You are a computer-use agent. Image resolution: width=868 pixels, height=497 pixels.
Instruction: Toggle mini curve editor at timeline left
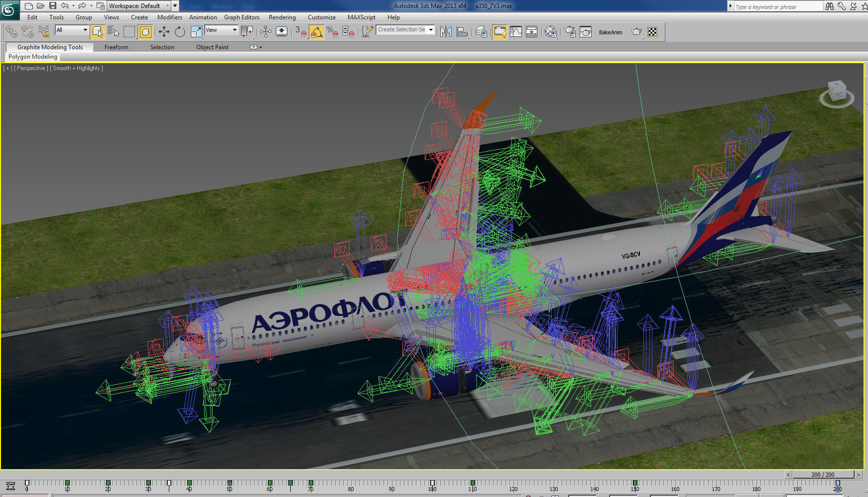click(x=10, y=486)
